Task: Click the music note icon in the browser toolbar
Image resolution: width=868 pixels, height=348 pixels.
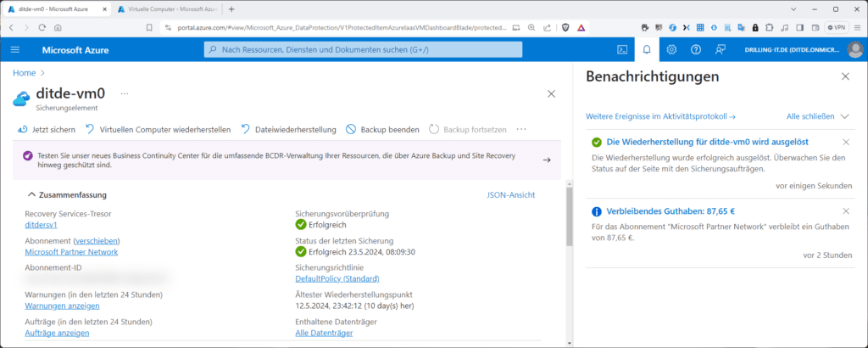Action: [784, 28]
